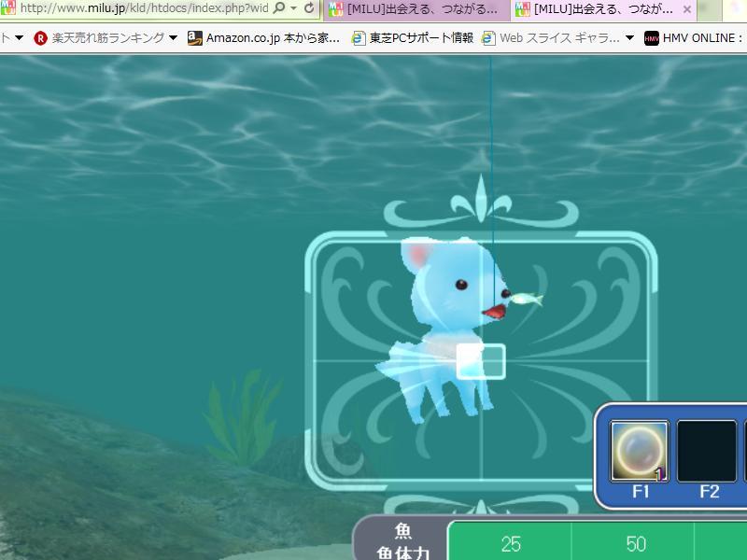This screenshot has width=747, height=560.
Task: Switch to the second [MILU] tab
Action: pos(603,9)
